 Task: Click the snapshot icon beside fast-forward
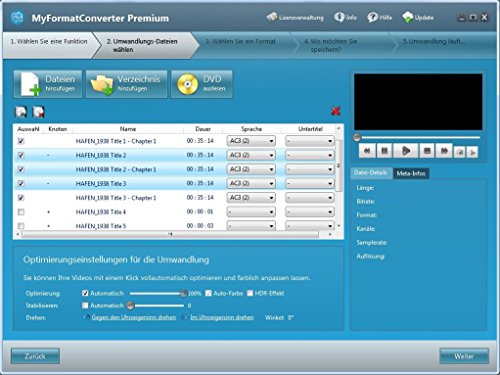(460, 152)
